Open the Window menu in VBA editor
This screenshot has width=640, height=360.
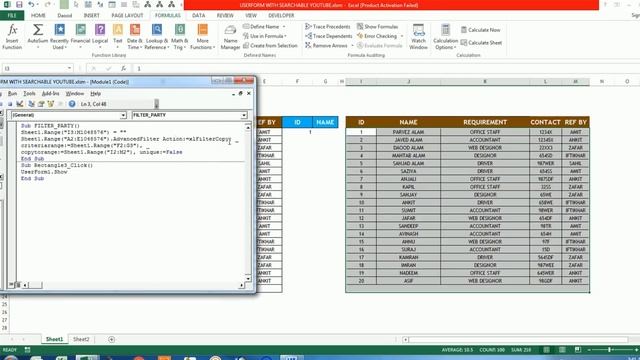75,93
